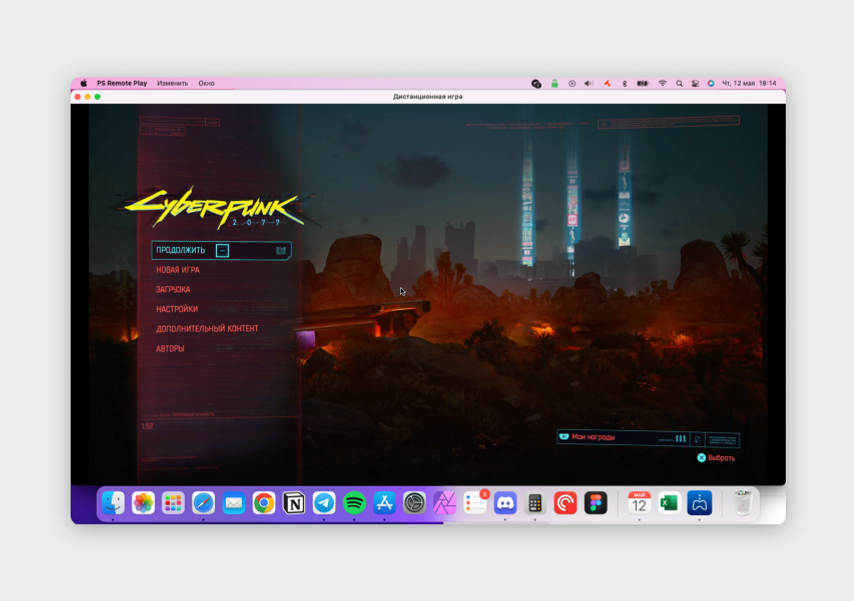Open Discord from the Dock

coord(505,503)
